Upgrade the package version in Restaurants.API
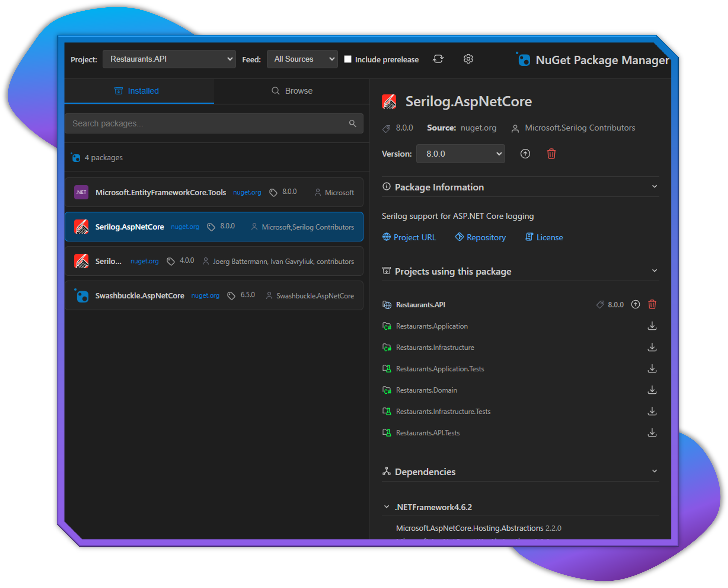The image size is (728, 588). tap(636, 304)
